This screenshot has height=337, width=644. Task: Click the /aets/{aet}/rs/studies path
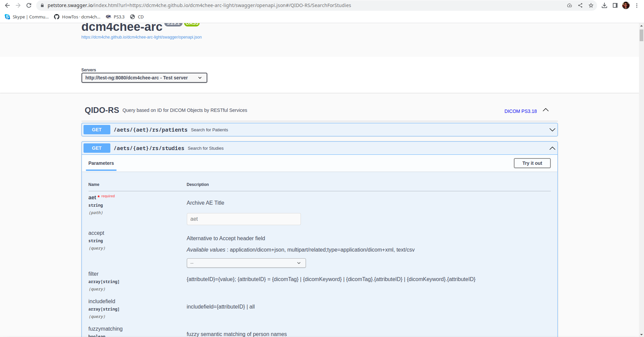(x=149, y=148)
